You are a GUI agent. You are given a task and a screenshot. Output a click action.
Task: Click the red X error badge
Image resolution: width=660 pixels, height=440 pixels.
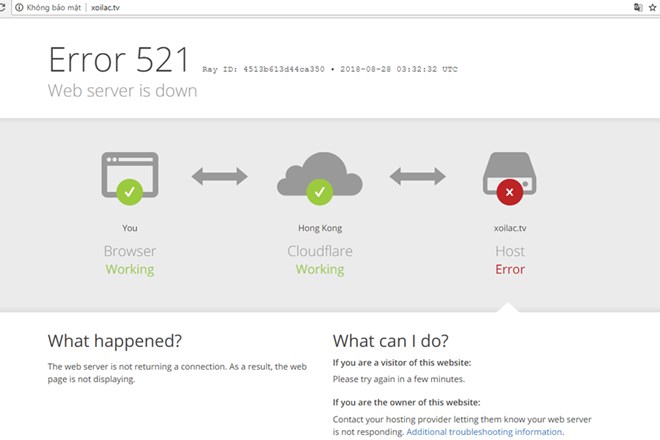510,190
